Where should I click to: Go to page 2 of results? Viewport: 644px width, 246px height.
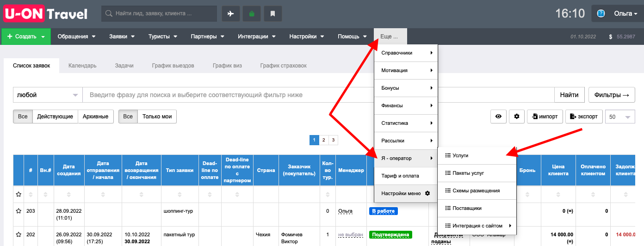click(x=323, y=140)
